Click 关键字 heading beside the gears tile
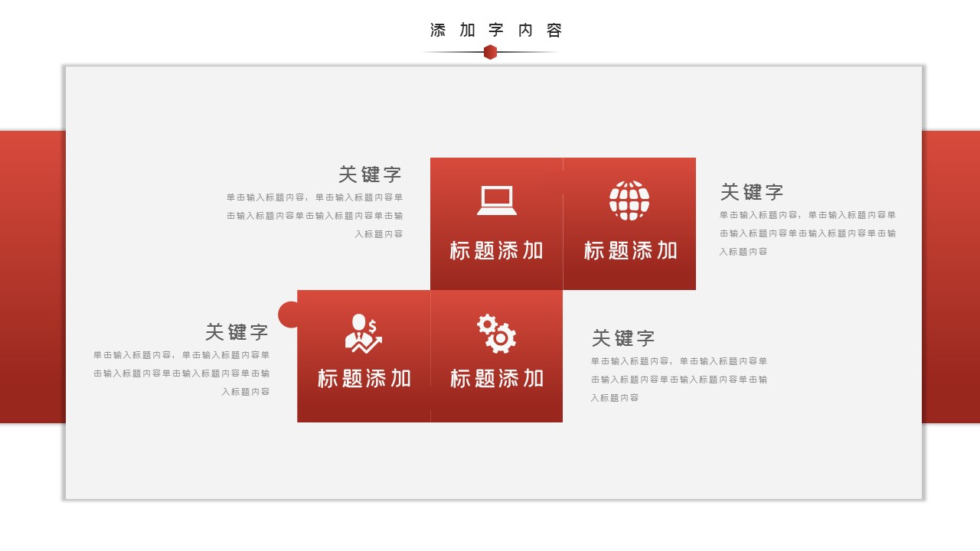The width and height of the screenshot is (980, 551). tap(623, 338)
